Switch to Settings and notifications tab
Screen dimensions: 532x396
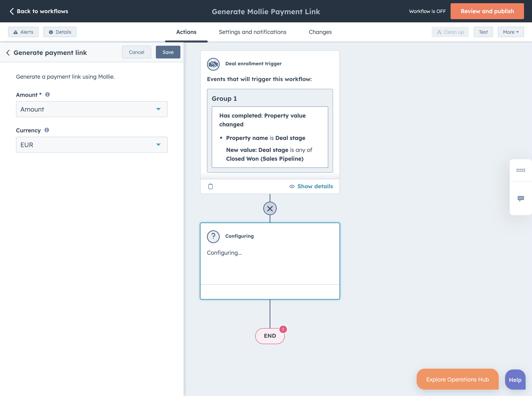(x=253, y=32)
